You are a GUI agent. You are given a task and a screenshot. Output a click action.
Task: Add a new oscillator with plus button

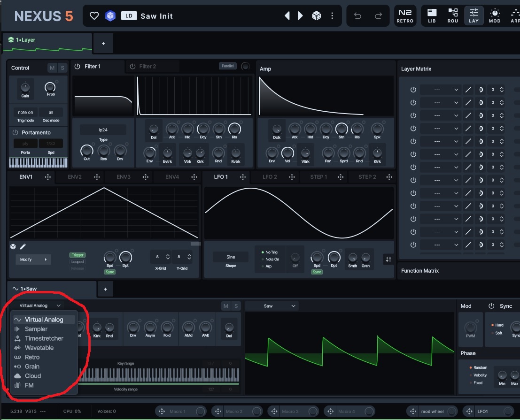coord(106,289)
